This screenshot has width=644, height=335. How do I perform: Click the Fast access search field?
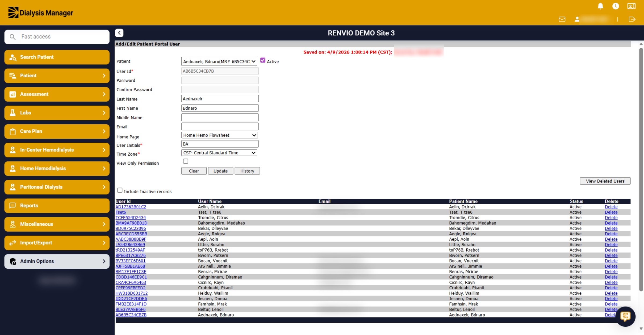click(x=57, y=37)
